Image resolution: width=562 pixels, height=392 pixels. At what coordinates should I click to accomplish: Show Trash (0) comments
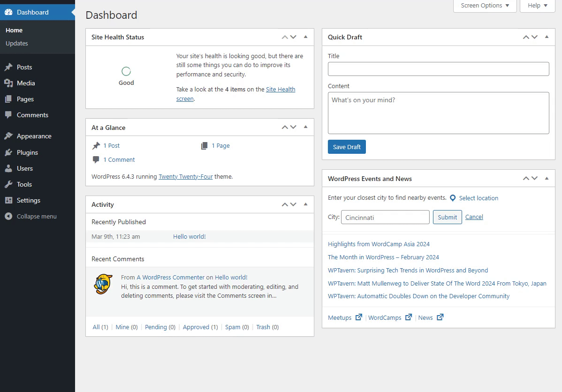tap(267, 327)
